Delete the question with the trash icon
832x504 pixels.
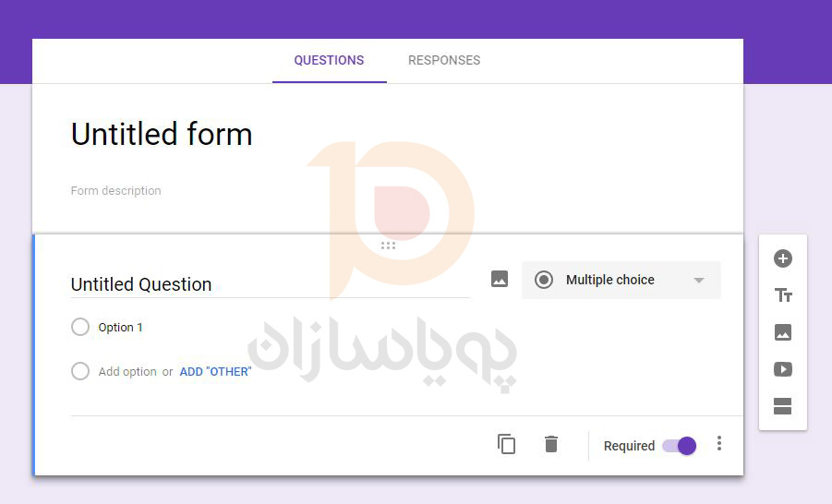pyautogui.click(x=551, y=444)
